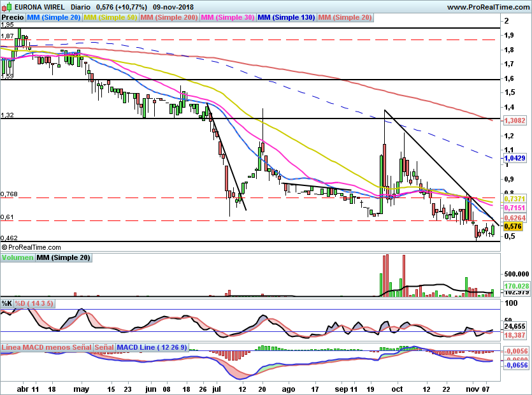The width and height of the screenshot is (532, 395).
Task: Select the Volumen indicator label
Action: pyautogui.click(x=17, y=257)
